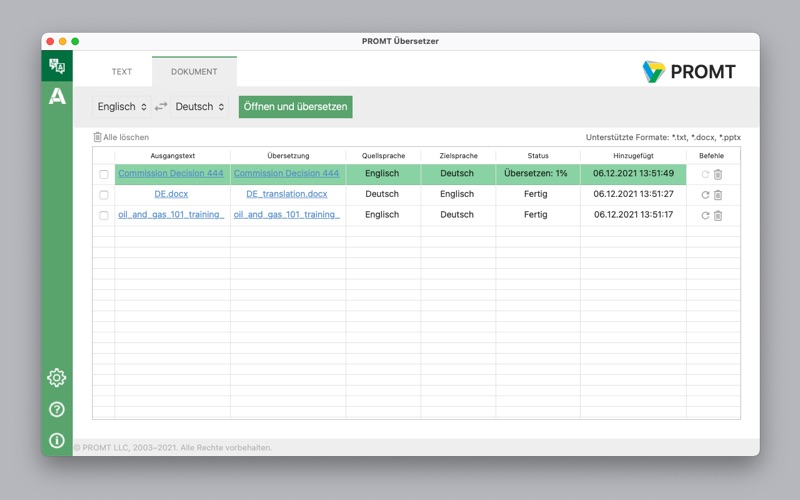Click Quellsprache Deutsch in DE.docx row
The image size is (800, 500).
(x=382, y=194)
